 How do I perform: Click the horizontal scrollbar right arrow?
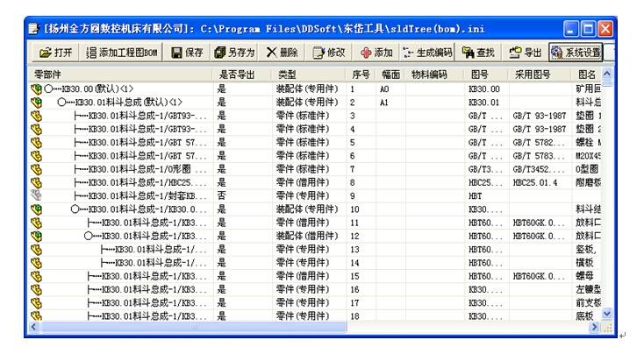coord(594,327)
